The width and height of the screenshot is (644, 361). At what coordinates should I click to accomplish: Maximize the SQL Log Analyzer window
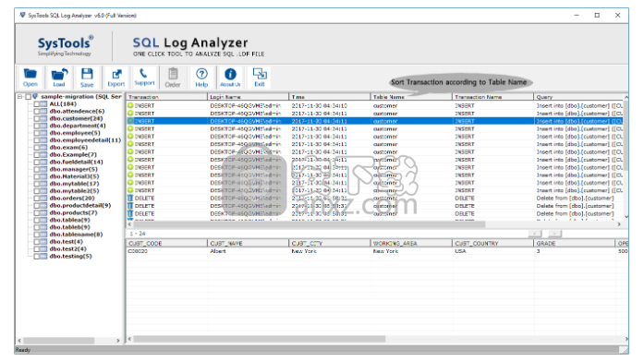click(x=597, y=15)
